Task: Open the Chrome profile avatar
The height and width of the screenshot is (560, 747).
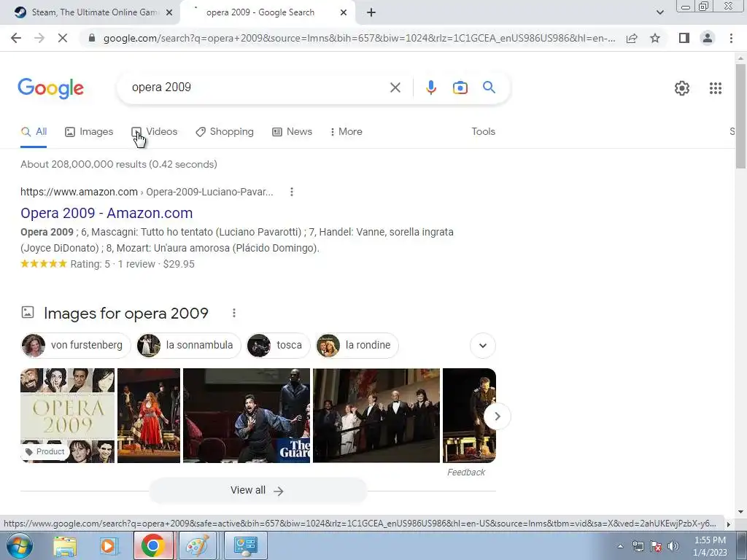Action: coord(708,38)
